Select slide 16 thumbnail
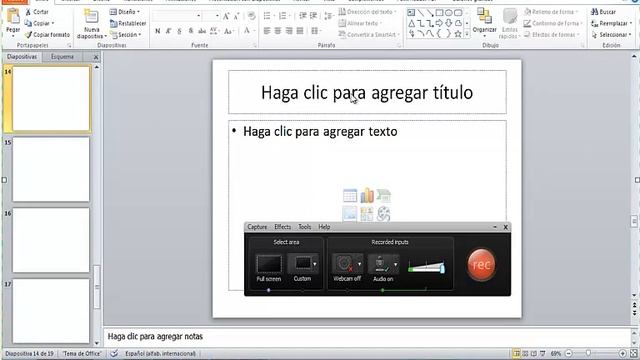 51,240
